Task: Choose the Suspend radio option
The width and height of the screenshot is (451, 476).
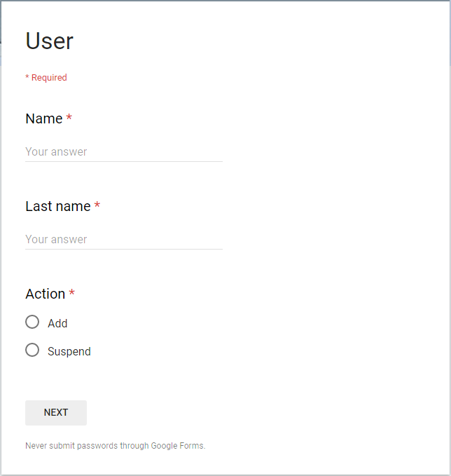Action: [32, 351]
